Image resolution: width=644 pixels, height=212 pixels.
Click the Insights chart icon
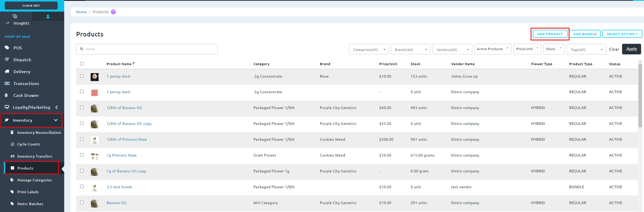[8, 23]
